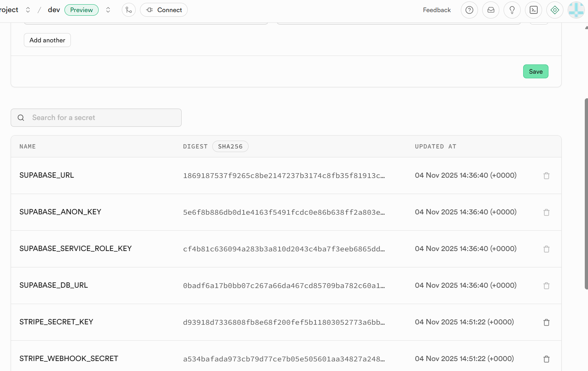Screen dimensions: 588x371
Task: Click the search magnifier icon
Action: point(21,117)
